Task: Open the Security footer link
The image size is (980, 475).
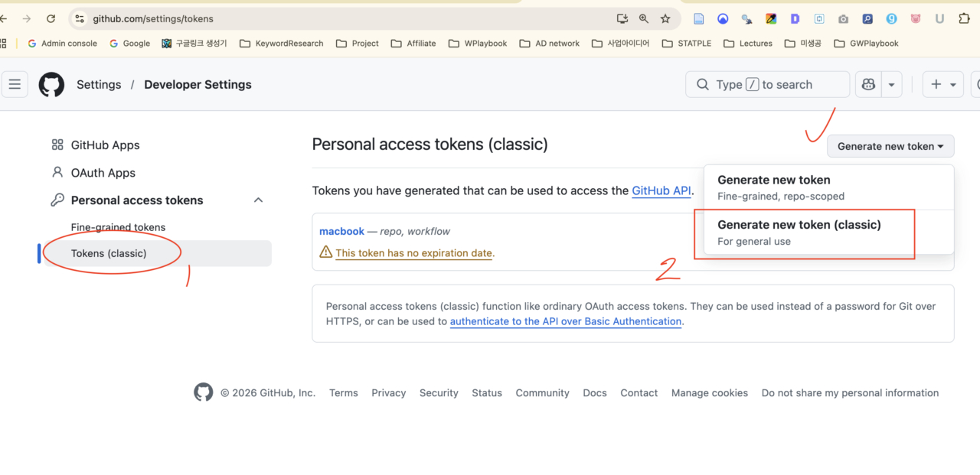Action: [x=439, y=392]
